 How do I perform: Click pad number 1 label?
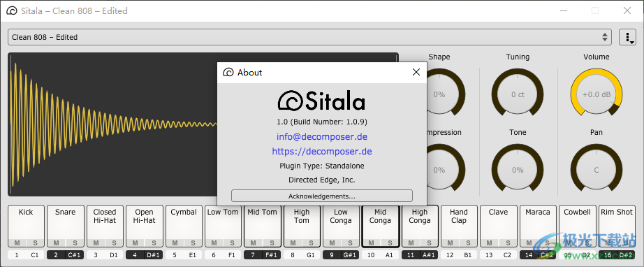(x=17, y=255)
